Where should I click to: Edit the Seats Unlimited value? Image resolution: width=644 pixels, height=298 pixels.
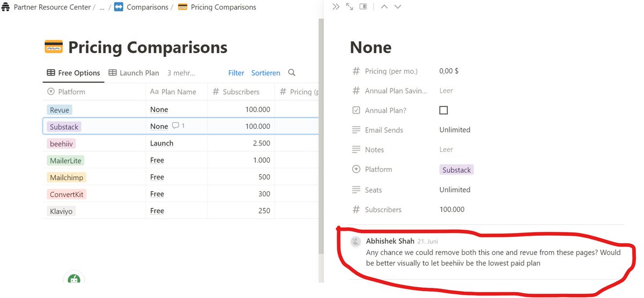(455, 190)
